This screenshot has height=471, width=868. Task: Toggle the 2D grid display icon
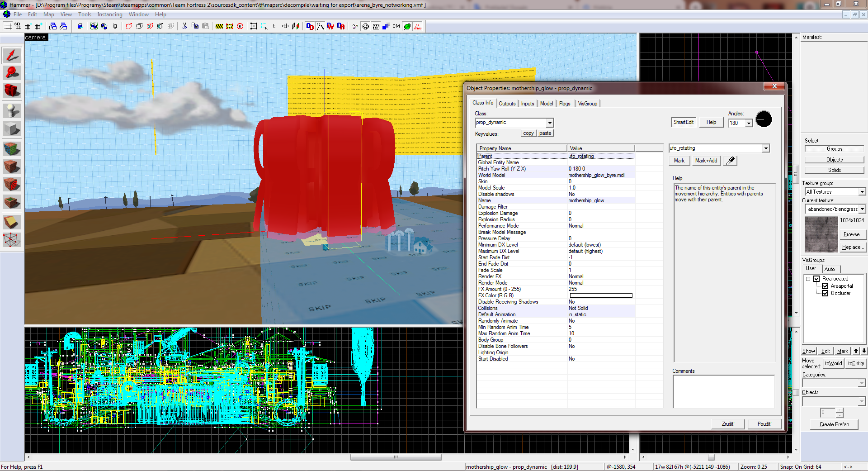point(8,26)
